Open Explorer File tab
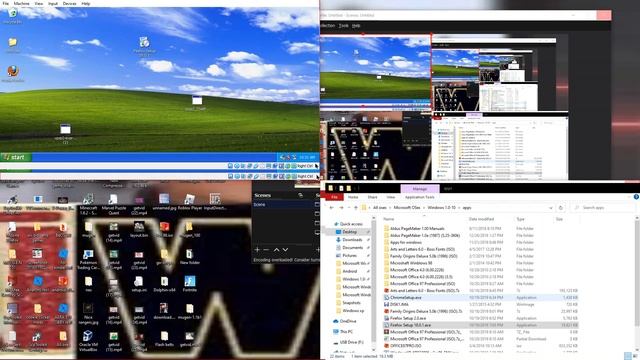This screenshot has height=360, width=640. 334,197
